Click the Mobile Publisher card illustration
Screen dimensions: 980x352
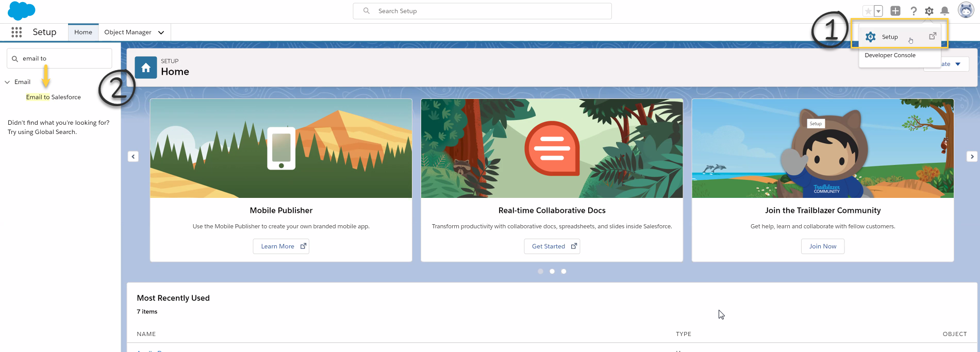coord(281,148)
